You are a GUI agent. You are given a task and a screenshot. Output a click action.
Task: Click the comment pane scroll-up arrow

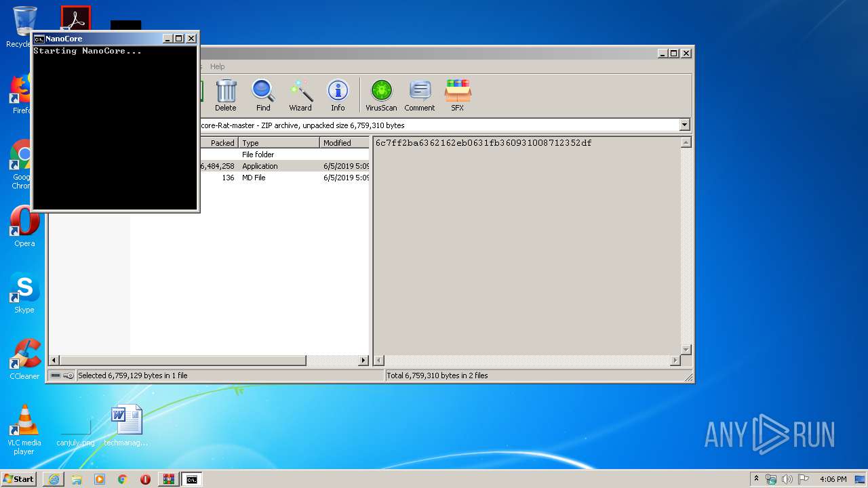coord(686,142)
